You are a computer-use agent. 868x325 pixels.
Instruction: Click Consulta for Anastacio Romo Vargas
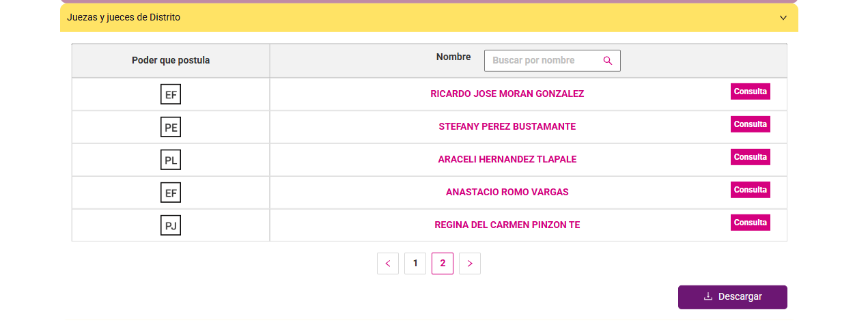click(751, 190)
